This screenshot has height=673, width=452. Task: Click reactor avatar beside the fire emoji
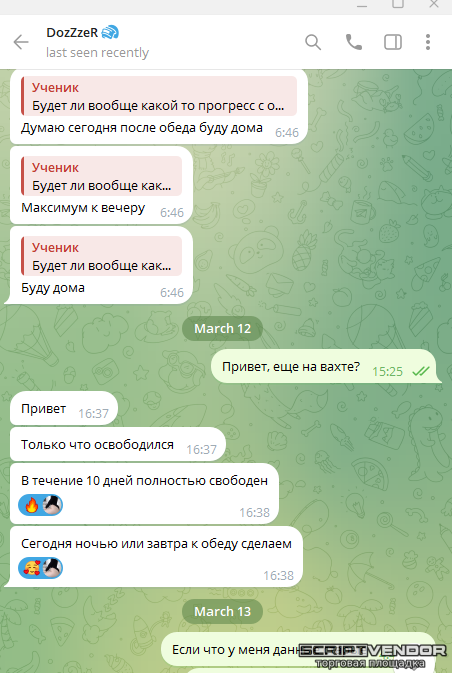[x=52, y=505]
